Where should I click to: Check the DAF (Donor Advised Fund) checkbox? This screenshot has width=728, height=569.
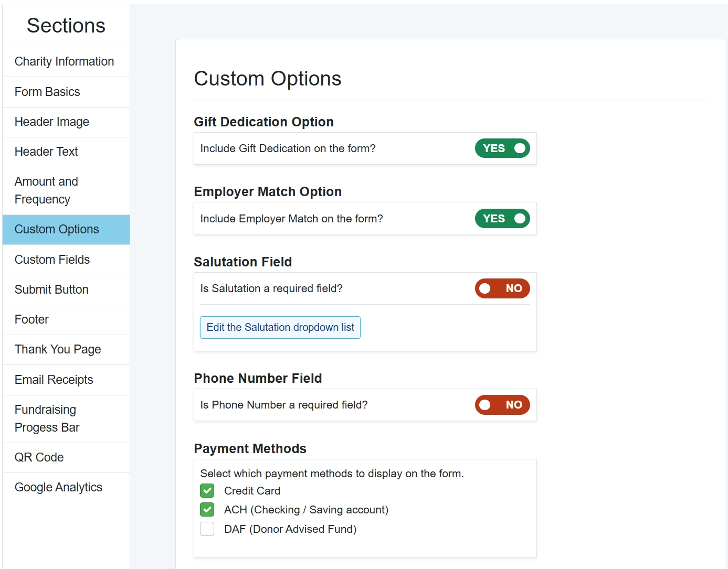207,529
